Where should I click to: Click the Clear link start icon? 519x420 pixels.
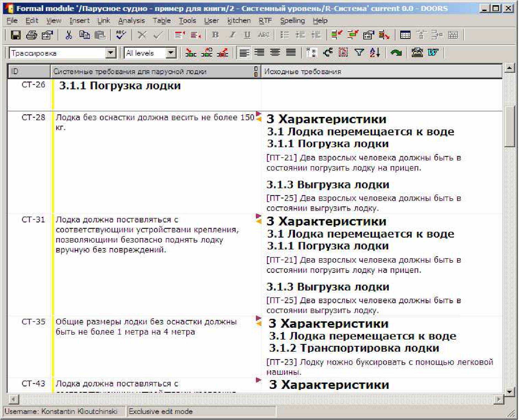223,52
